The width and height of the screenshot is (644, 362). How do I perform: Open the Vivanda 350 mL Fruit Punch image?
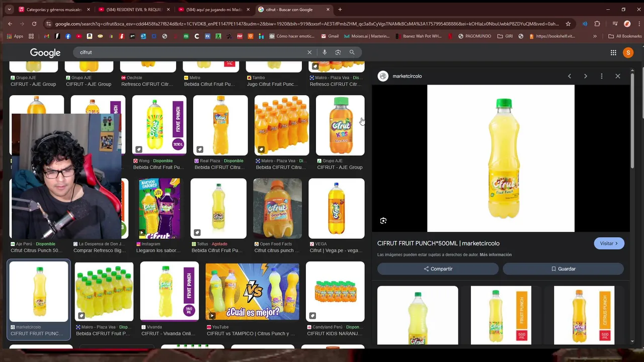coord(170,292)
